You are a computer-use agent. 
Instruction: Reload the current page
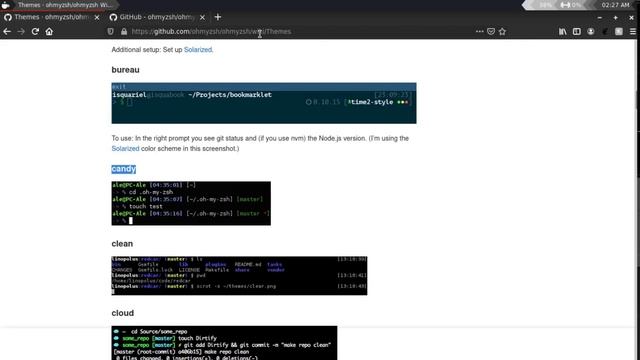coord(35,31)
